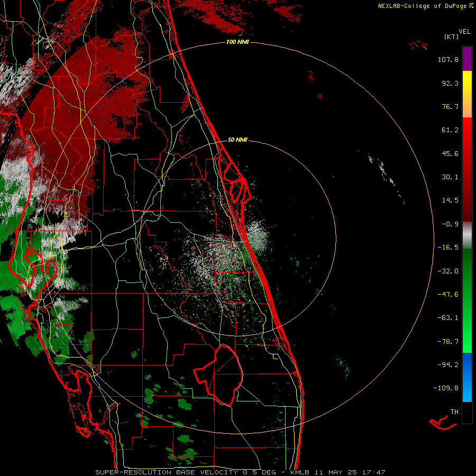Click the 50 NMI range ring label
The image size is (476, 476).
pyautogui.click(x=237, y=140)
